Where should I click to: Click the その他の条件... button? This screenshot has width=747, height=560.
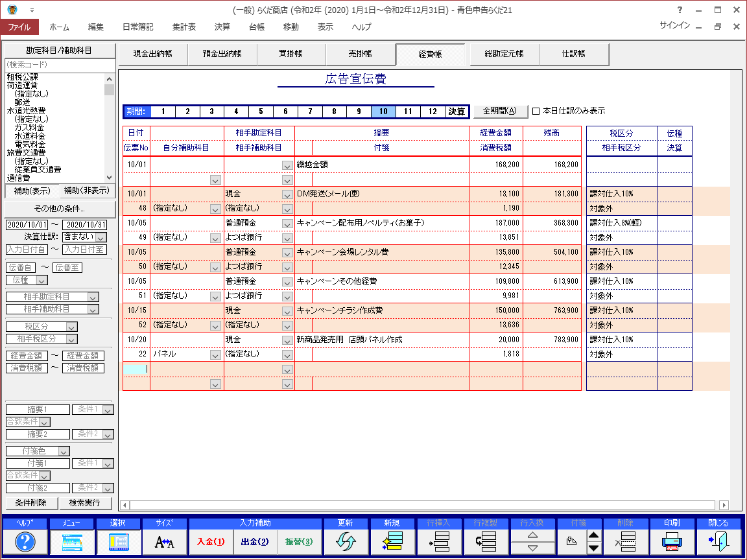pos(60,209)
